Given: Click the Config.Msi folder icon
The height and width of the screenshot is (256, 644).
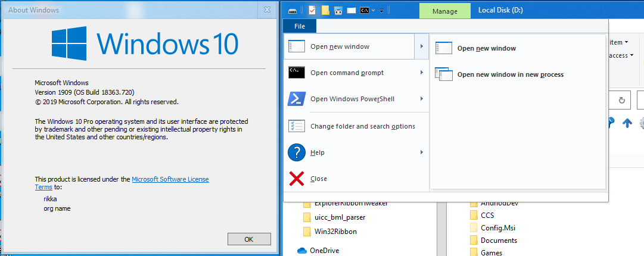Looking at the screenshot, I should pos(474,227).
